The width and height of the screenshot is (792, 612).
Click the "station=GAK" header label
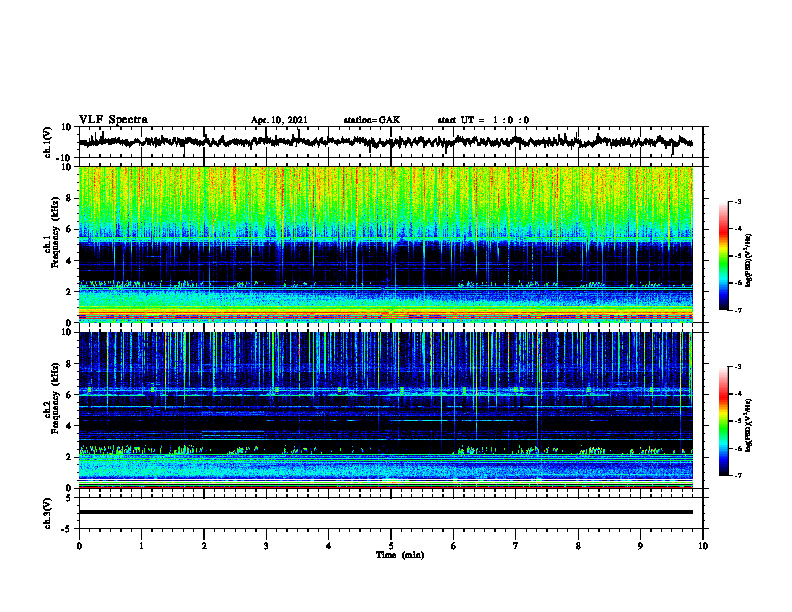372,120
